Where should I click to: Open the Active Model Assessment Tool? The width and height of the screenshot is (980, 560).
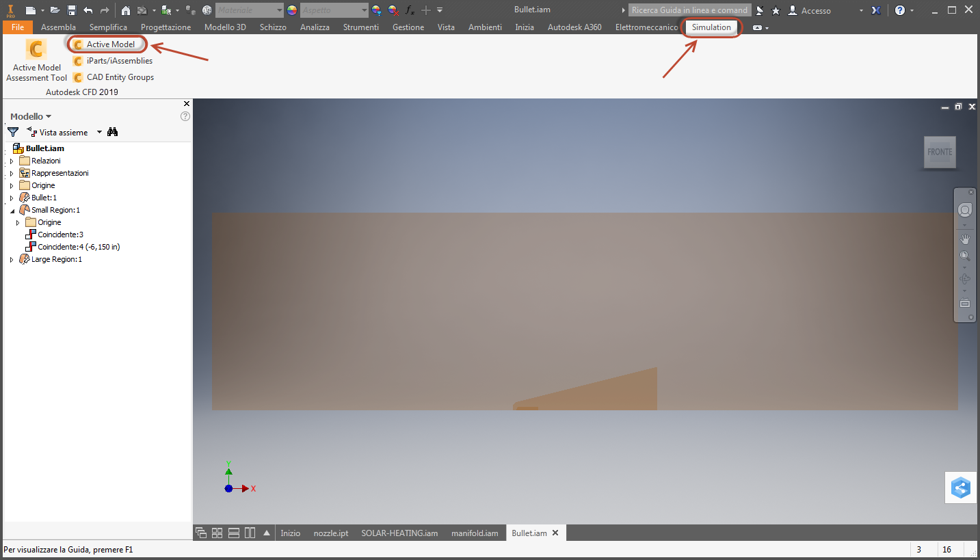(x=36, y=60)
